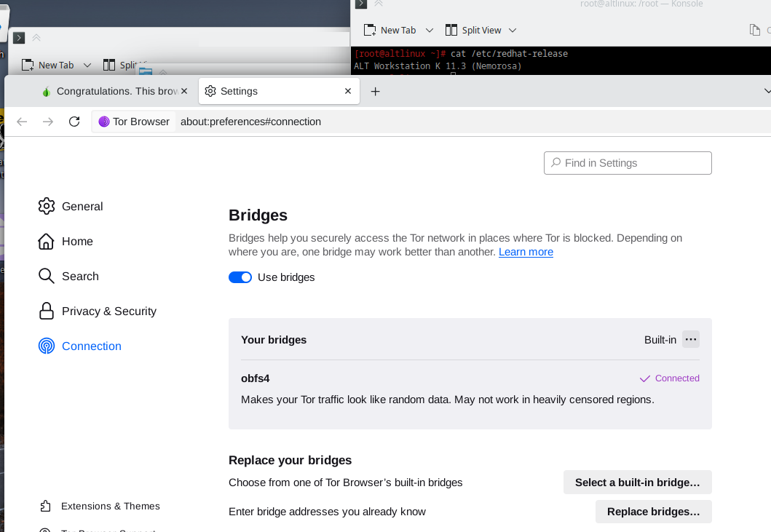771x532 pixels.
Task: Click the ALT Workstation K 11.3 terminal output
Action: tap(438, 66)
